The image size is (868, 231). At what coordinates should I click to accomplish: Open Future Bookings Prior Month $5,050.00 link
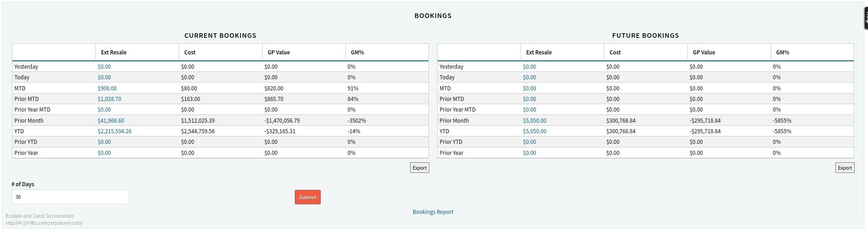[534, 121]
